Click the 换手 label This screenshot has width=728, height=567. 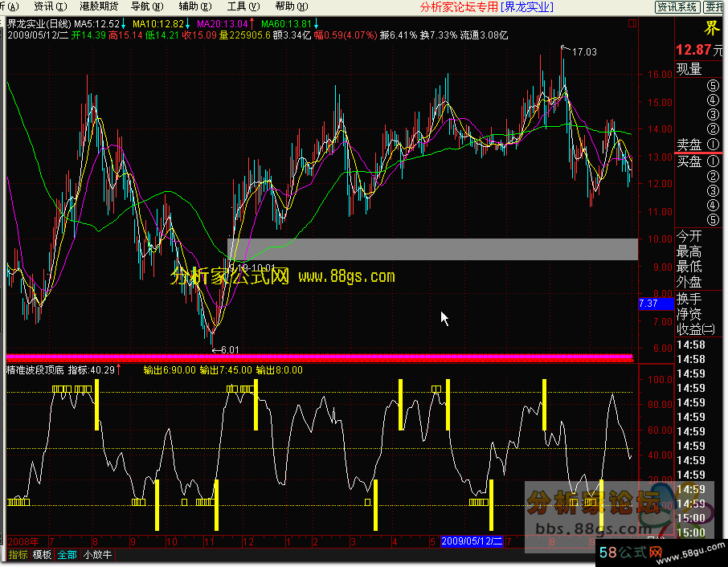point(689,298)
